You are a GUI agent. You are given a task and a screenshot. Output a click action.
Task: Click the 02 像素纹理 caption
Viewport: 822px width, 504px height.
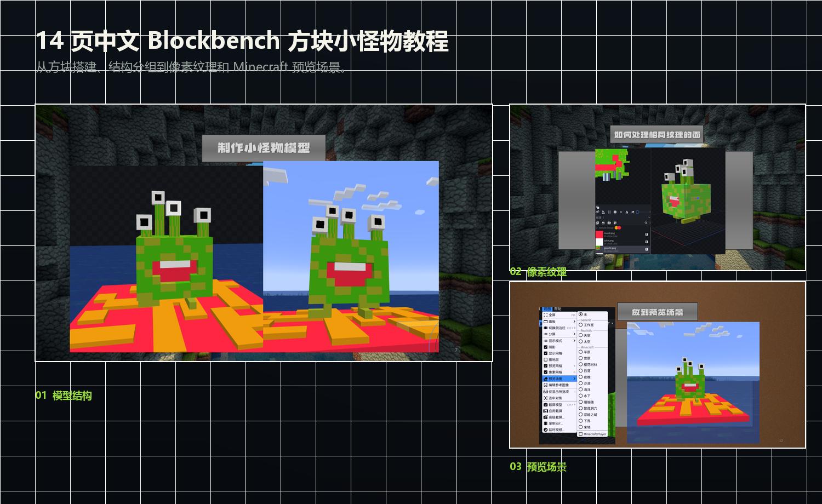(538, 272)
